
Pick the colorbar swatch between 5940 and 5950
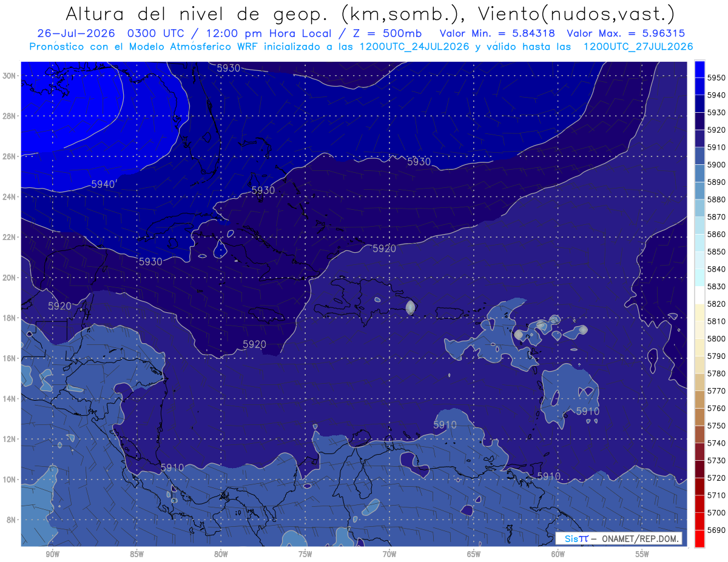(699, 86)
